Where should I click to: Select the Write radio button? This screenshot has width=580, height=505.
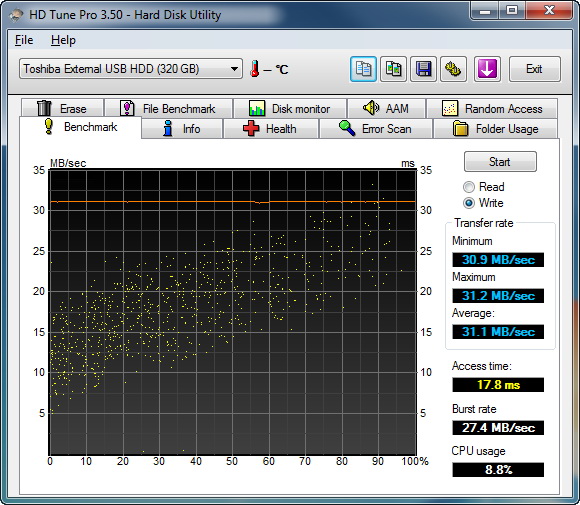(x=469, y=203)
